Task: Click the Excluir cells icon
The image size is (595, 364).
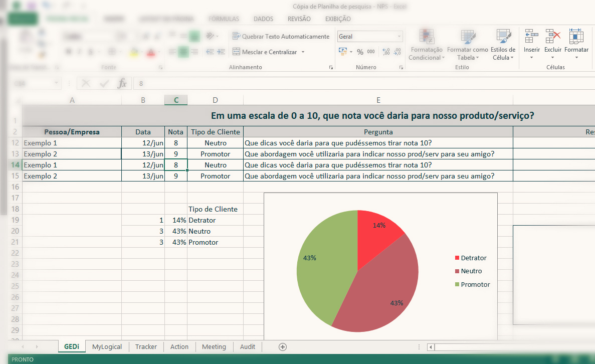Action: pyautogui.click(x=553, y=38)
